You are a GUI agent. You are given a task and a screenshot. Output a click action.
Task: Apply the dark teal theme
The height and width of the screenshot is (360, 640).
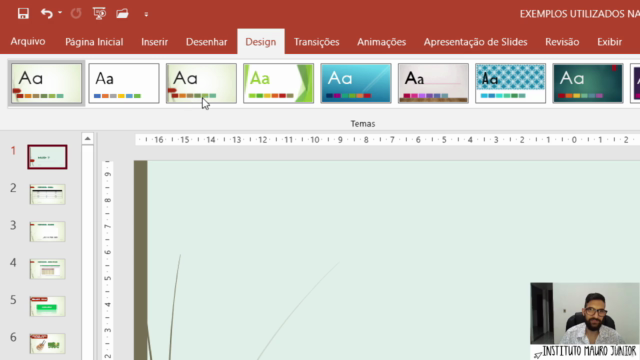(588, 83)
